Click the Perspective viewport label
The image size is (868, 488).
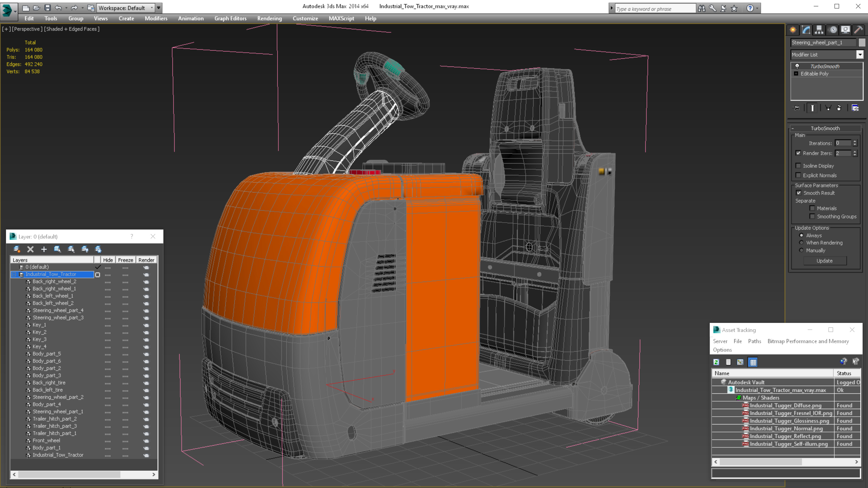click(x=27, y=29)
